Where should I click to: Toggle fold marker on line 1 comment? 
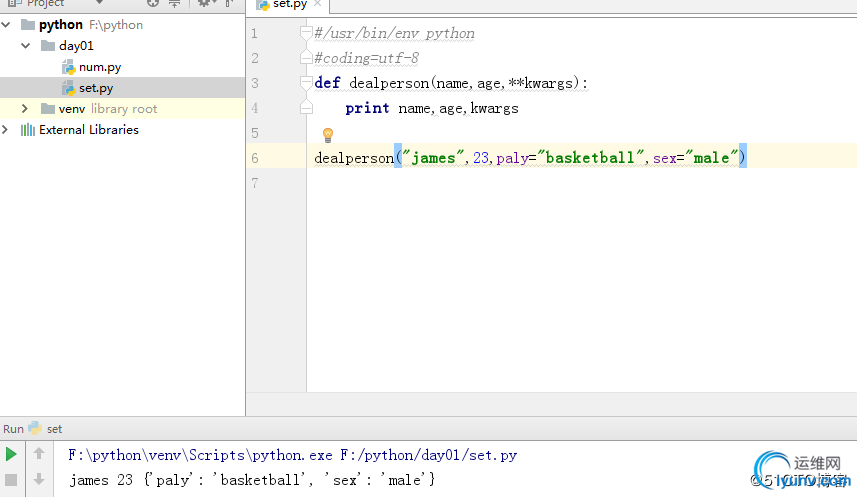(x=306, y=33)
